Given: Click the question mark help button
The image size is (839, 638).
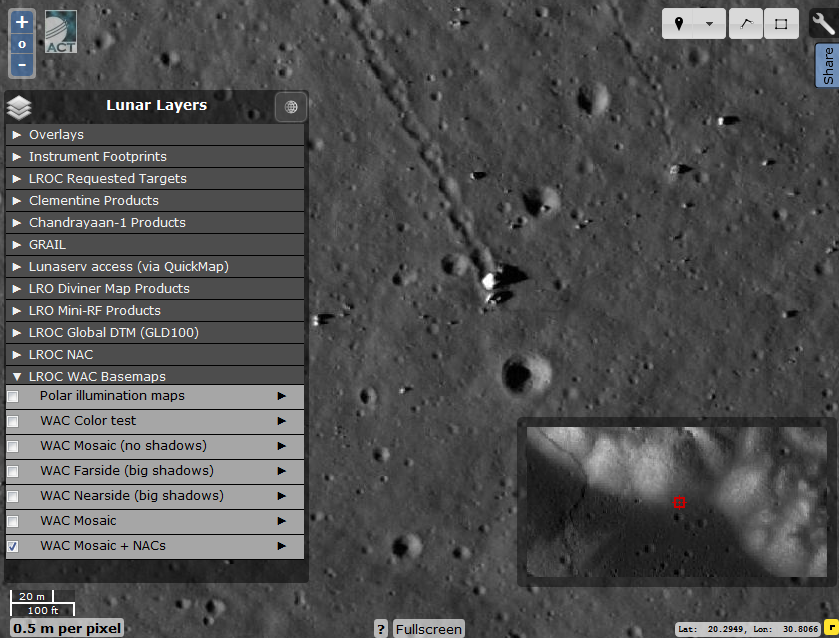Looking at the screenshot, I should 380,629.
